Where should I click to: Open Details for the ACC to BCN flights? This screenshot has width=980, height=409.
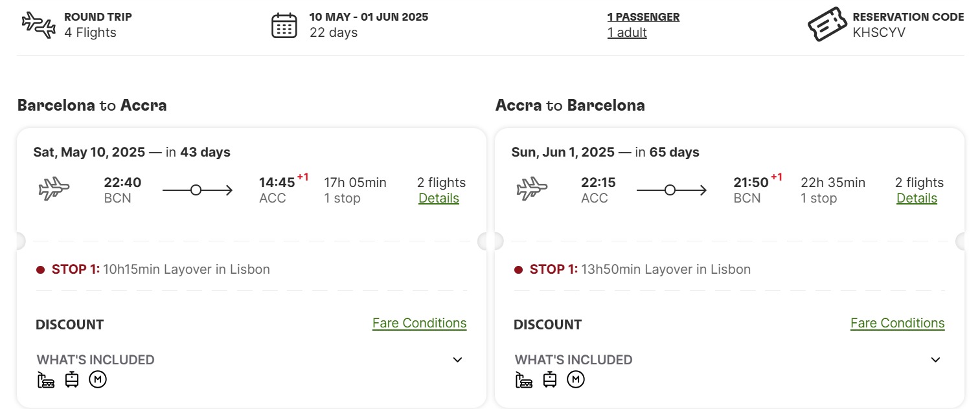point(917,199)
